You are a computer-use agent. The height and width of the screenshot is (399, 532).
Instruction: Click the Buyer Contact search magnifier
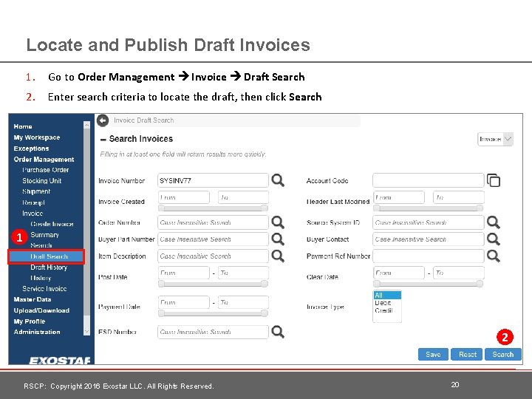(493, 239)
